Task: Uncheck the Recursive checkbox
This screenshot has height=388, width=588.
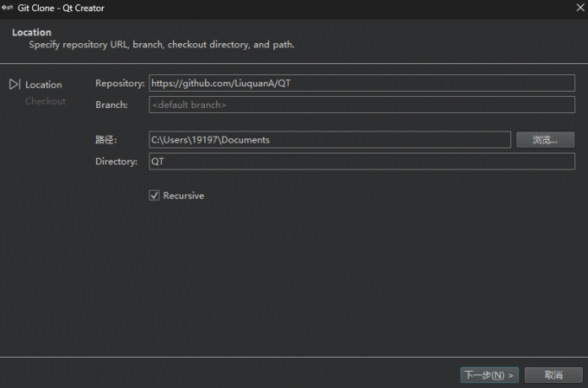Action: pos(155,196)
